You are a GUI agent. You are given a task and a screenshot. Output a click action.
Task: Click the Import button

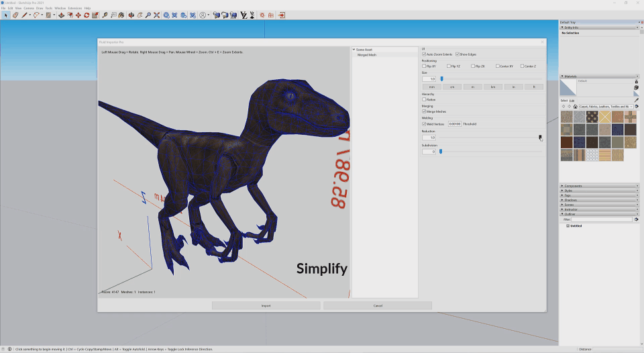(x=266, y=305)
